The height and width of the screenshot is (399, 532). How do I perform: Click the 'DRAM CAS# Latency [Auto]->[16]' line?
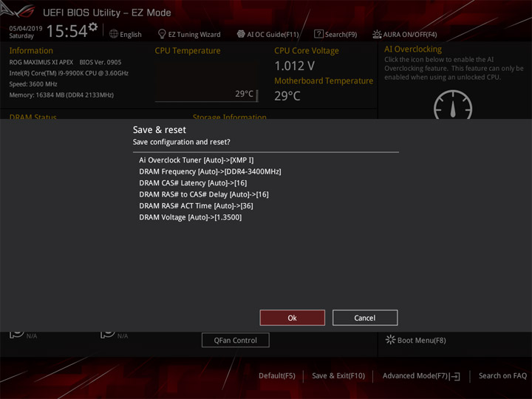[x=193, y=183]
